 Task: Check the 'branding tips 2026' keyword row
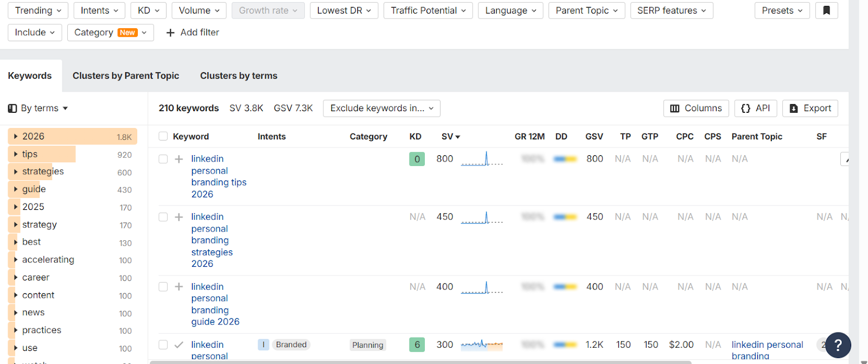(x=163, y=159)
